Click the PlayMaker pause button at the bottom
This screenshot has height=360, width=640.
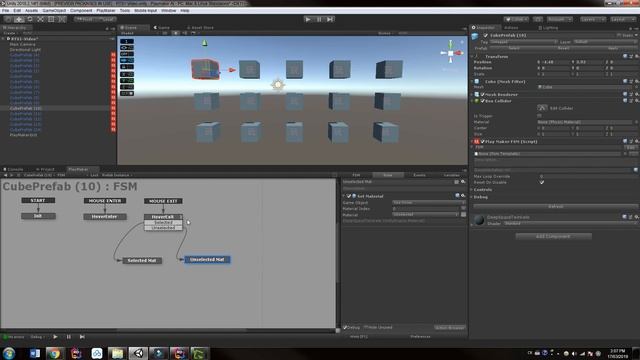(x=69, y=337)
